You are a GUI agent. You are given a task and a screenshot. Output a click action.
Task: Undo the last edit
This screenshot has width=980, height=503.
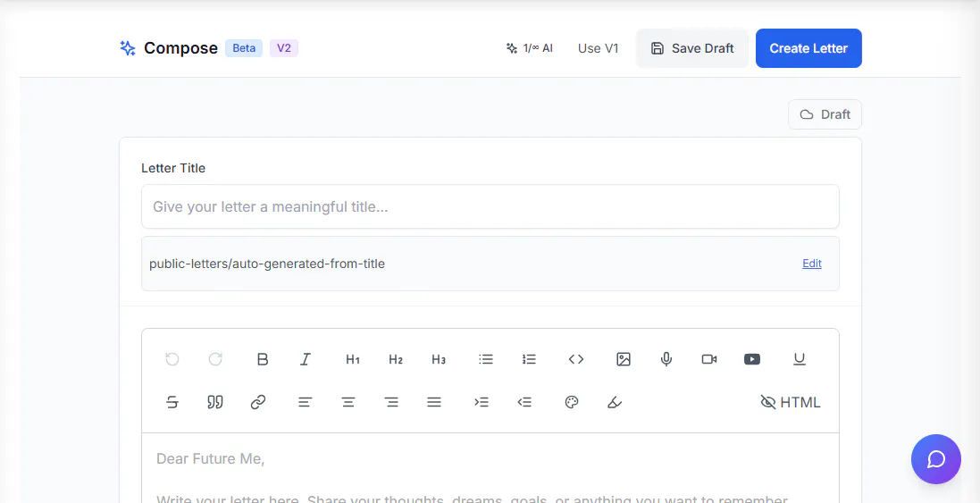pos(172,359)
